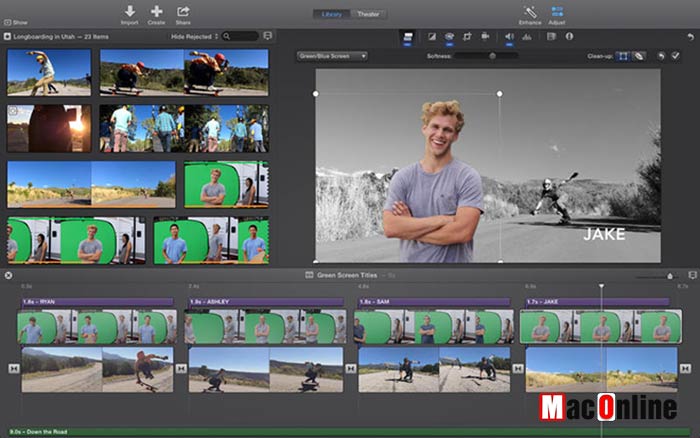Select the SAM green screen clip in timeline
The width and height of the screenshot is (700, 438).
point(433,327)
